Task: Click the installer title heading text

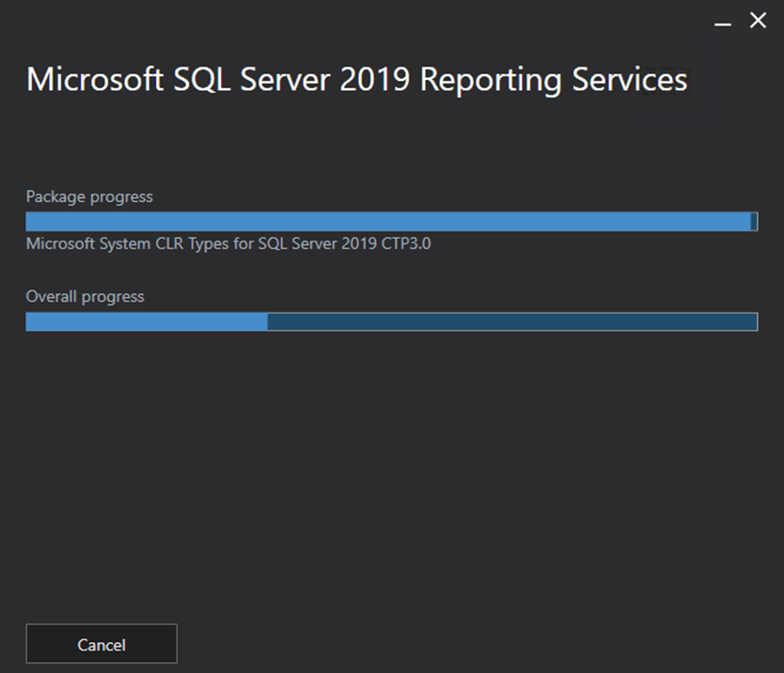Action: pos(356,79)
